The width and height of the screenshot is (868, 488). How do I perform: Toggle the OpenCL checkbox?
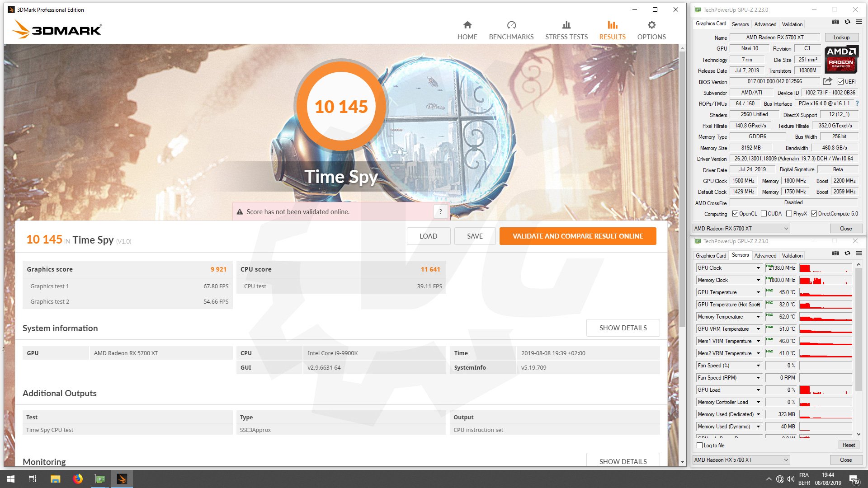pyautogui.click(x=735, y=214)
